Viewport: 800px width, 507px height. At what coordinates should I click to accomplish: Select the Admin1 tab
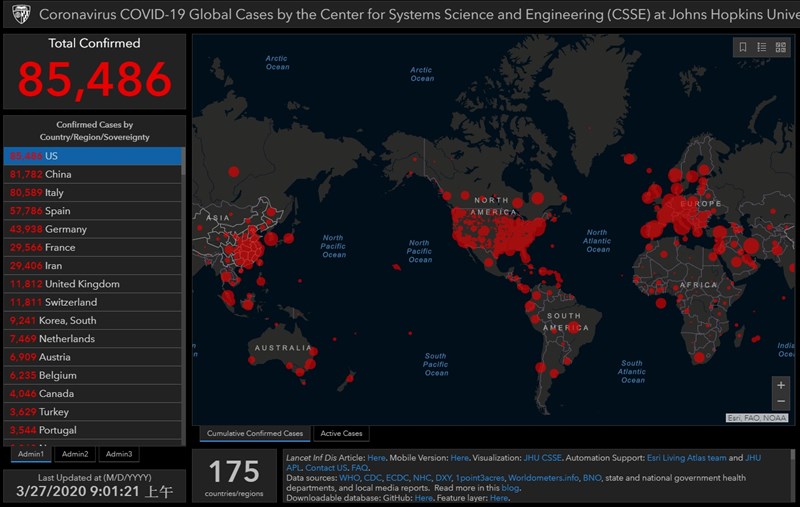click(31, 454)
